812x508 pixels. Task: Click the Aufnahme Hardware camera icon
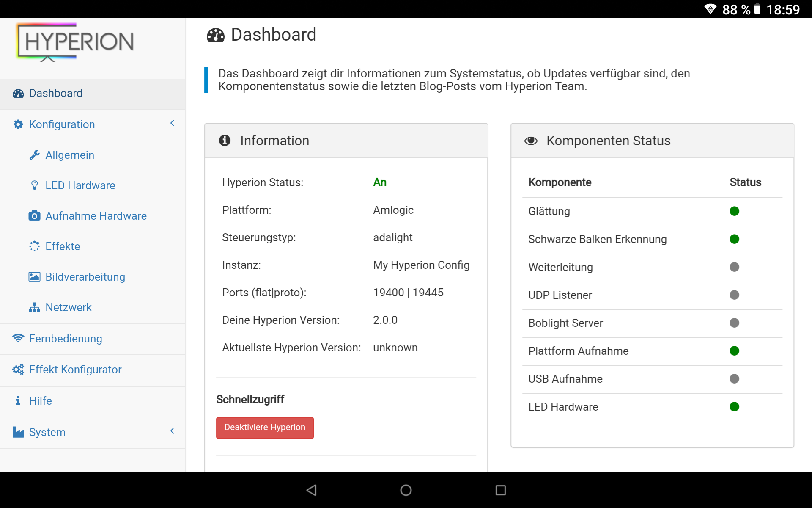pyautogui.click(x=34, y=216)
